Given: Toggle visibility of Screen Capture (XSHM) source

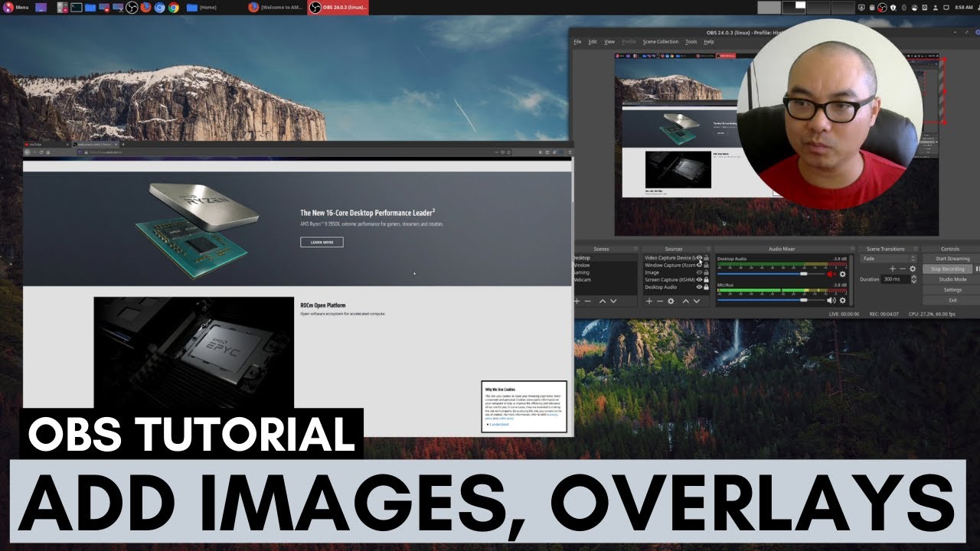Looking at the screenshot, I should click(699, 279).
